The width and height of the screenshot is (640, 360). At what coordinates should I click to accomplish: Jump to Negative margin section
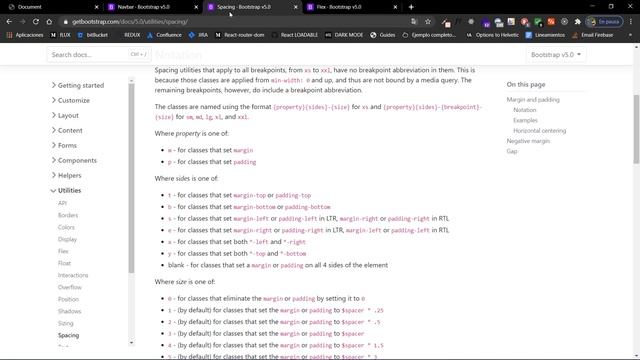pyautogui.click(x=528, y=141)
